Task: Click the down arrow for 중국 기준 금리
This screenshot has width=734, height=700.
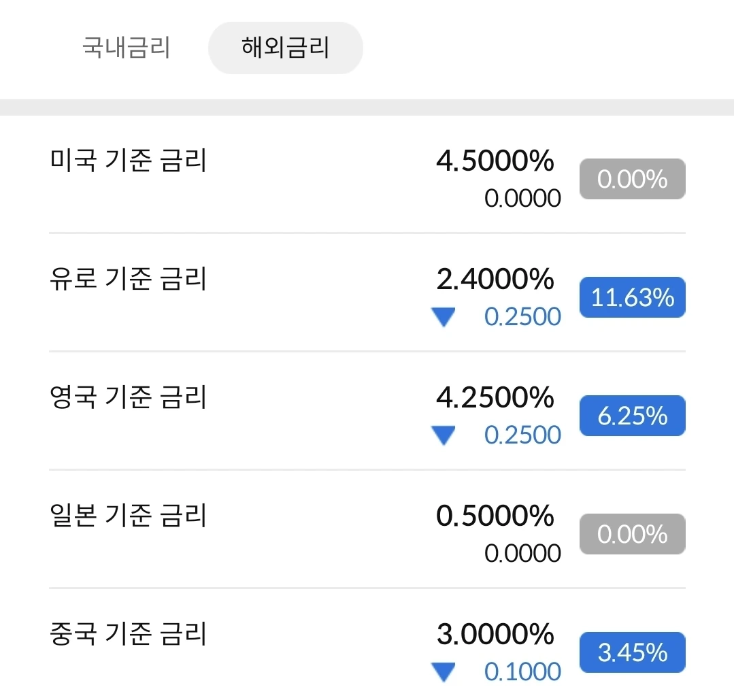Action: pos(444,672)
